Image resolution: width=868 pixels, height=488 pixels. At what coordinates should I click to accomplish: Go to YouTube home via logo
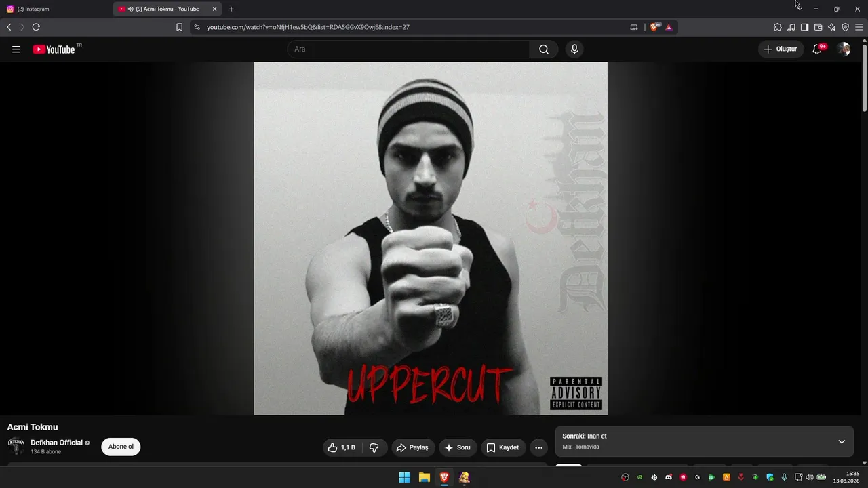(x=54, y=49)
